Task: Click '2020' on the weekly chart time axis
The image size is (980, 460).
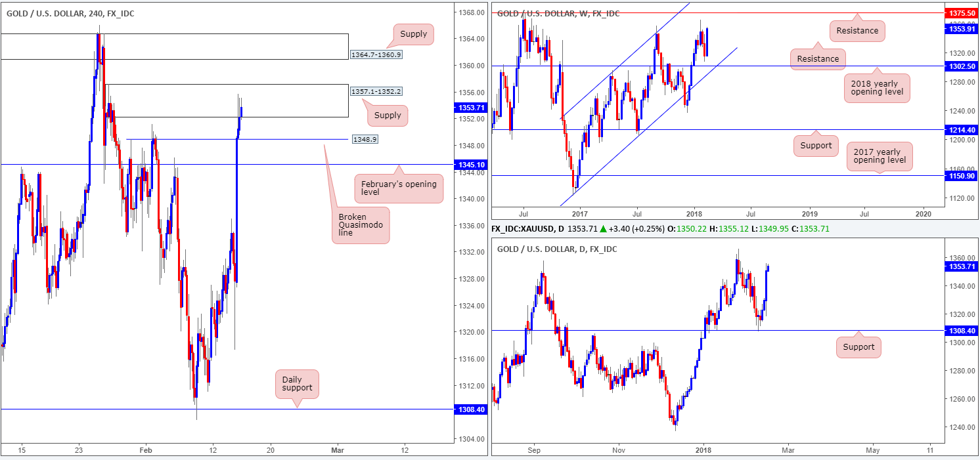Action: [924, 214]
